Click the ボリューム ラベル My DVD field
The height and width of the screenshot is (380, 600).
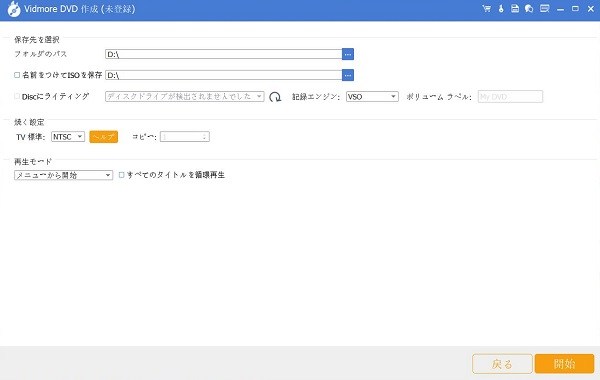pos(510,97)
